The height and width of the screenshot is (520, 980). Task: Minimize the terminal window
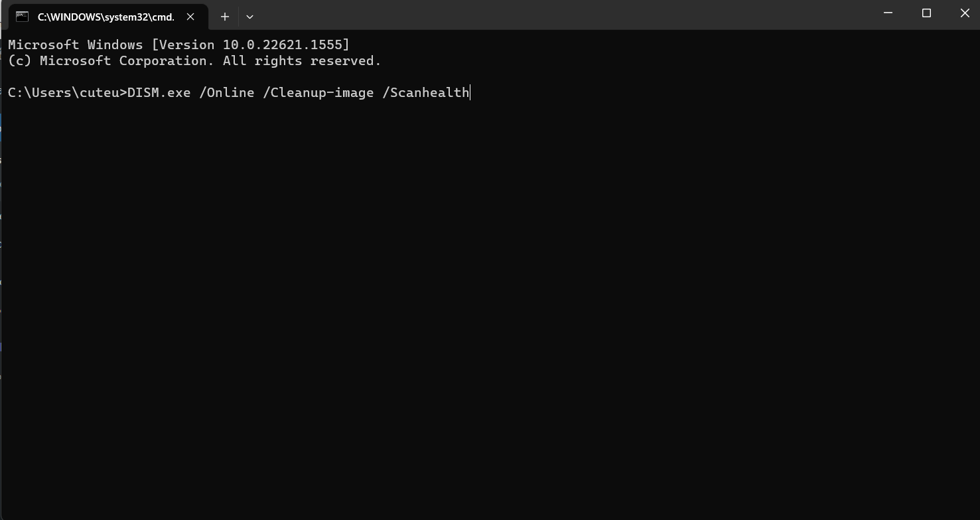click(x=888, y=13)
